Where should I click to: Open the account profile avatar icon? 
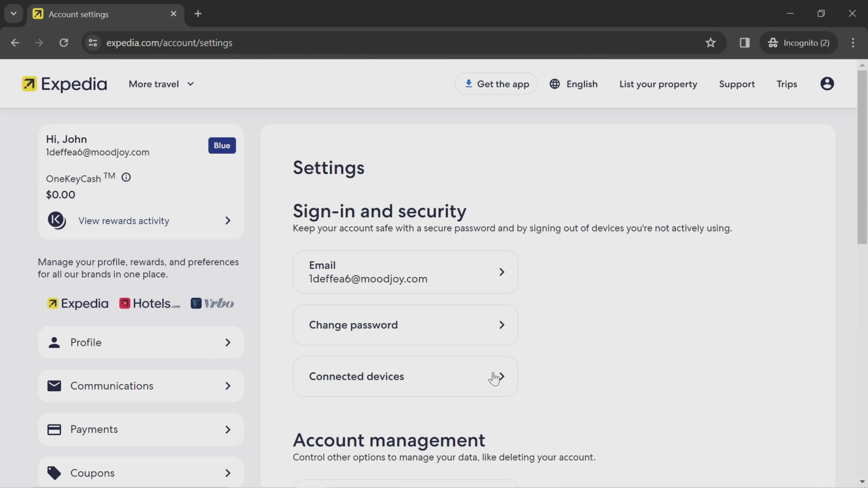pos(827,84)
